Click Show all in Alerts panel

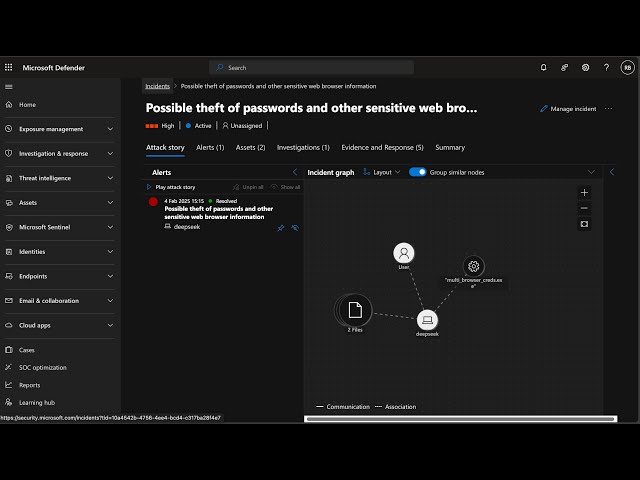pyautogui.click(x=285, y=187)
